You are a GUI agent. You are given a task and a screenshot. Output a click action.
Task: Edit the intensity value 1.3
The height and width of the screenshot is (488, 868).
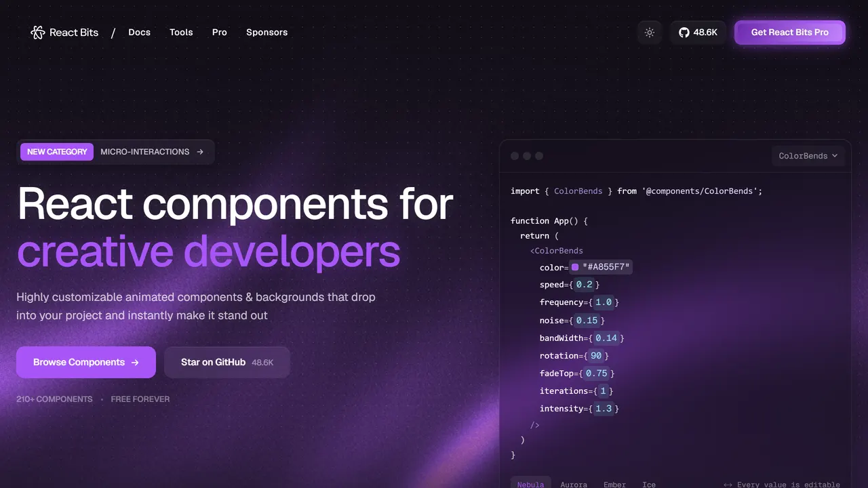point(604,408)
